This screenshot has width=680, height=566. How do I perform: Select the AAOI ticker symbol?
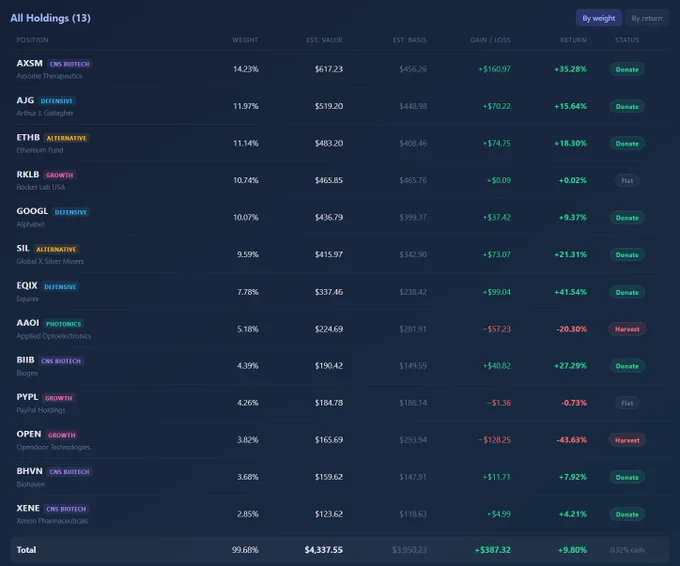[x=28, y=323]
